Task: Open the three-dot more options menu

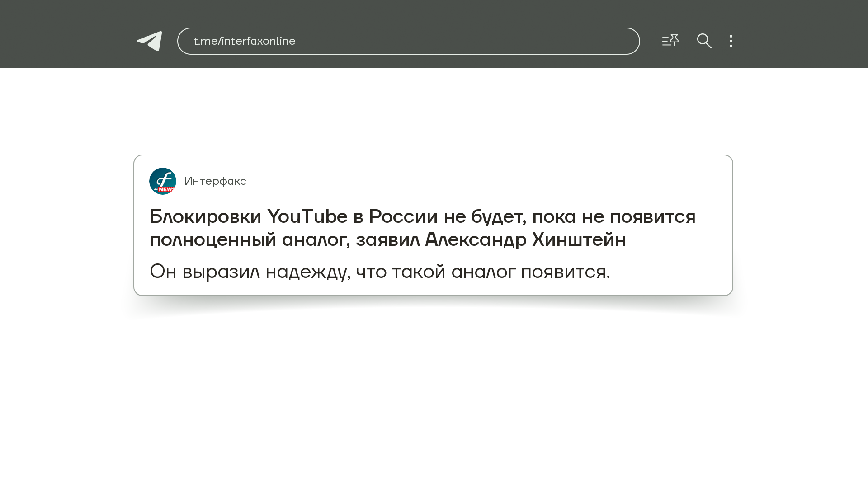Action: pyautogui.click(x=731, y=41)
